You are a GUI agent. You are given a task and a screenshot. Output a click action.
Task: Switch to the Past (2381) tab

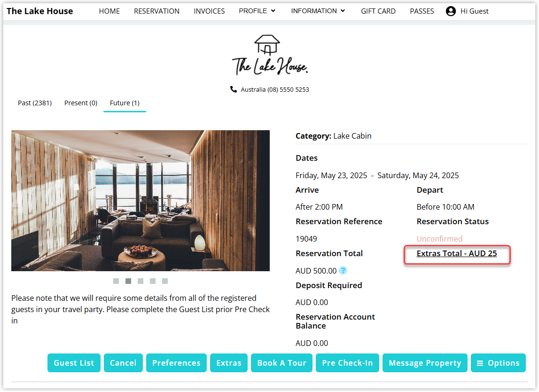(x=35, y=103)
